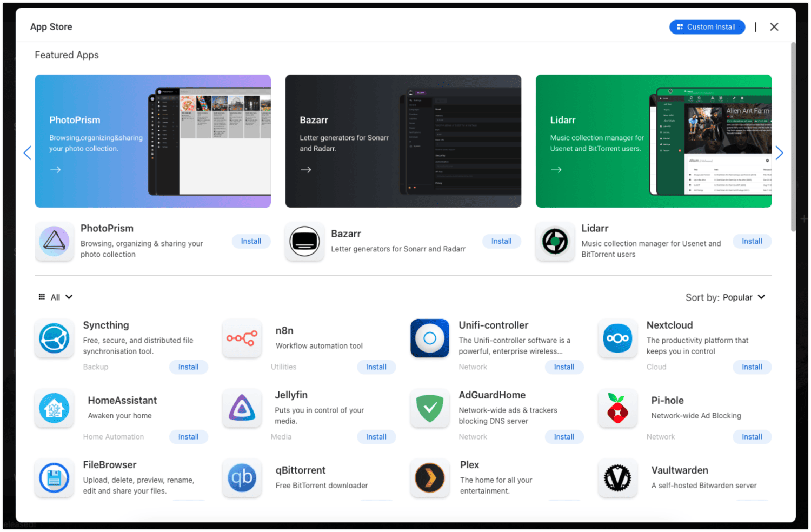Close the App Store dialog
Screen dimensions: 811x532
tap(774, 27)
